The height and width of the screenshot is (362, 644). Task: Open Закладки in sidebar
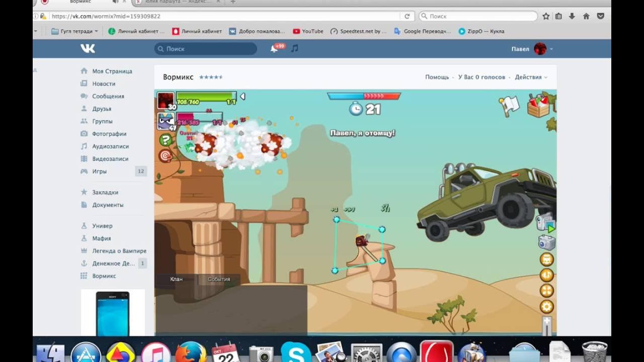pos(105,193)
